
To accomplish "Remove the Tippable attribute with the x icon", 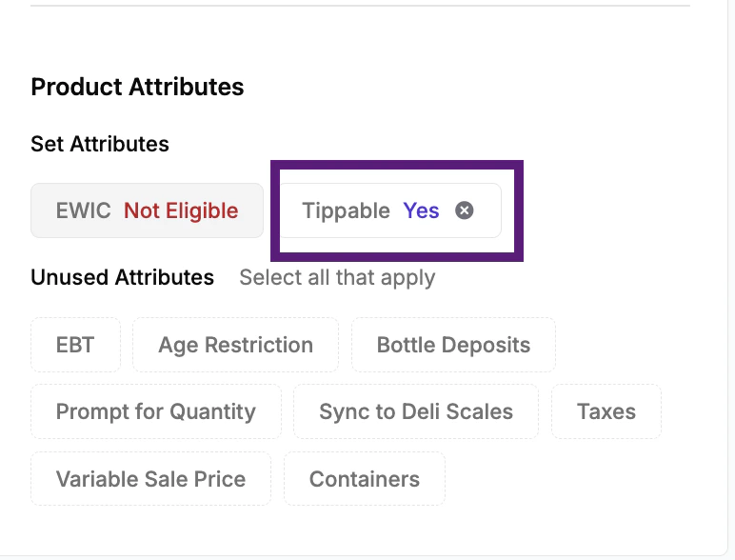I will coord(465,210).
